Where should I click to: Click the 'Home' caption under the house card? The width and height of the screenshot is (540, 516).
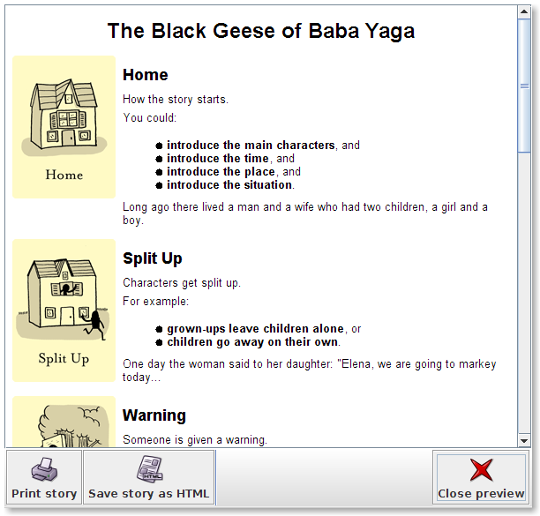[x=64, y=175]
